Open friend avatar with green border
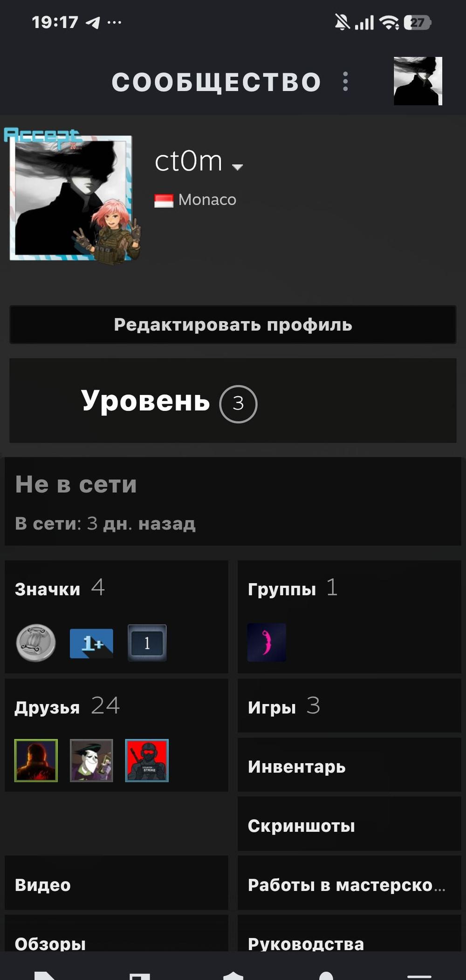 click(36, 760)
